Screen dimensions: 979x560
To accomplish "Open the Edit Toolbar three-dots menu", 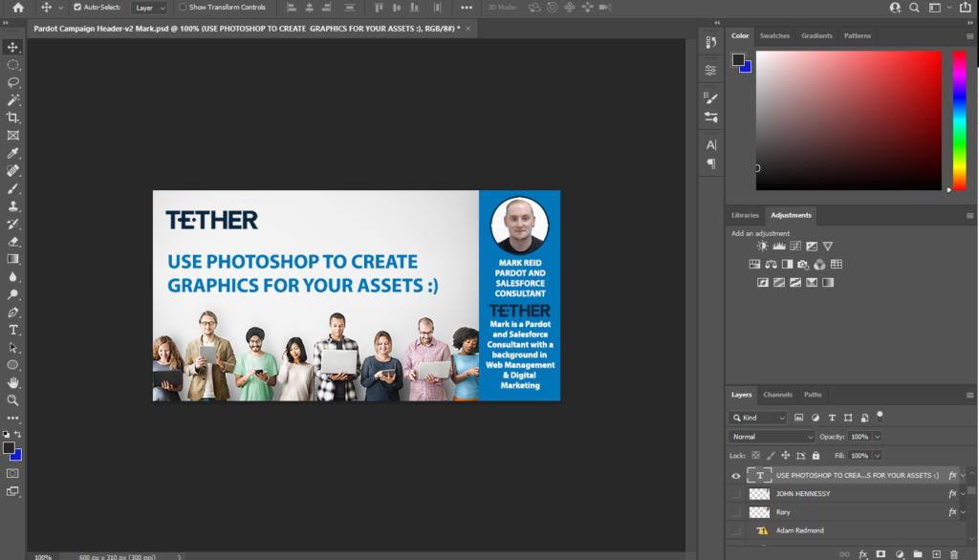I will point(12,418).
